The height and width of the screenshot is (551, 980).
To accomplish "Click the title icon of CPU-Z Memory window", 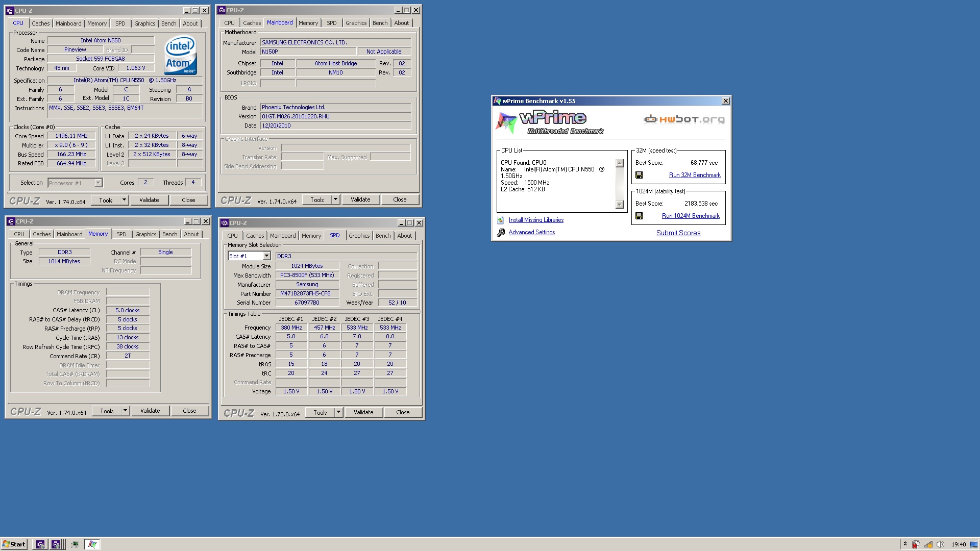I will (11, 221).
